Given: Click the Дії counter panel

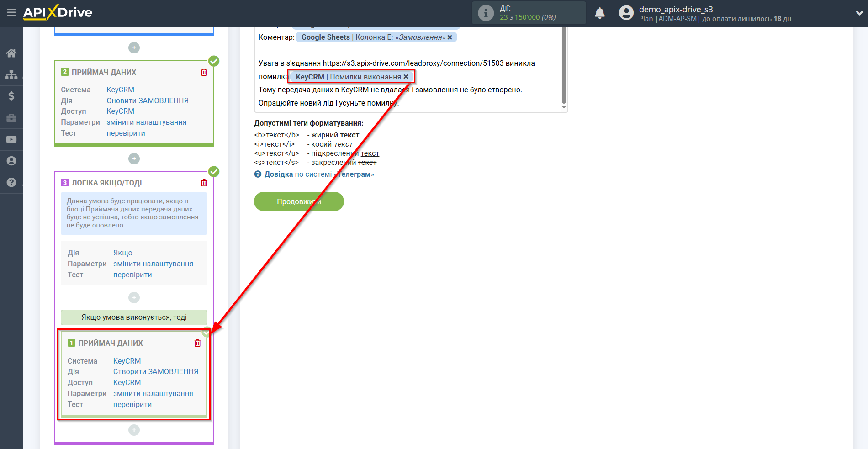Looking at the screenshot, I should (x=529, y=13).
